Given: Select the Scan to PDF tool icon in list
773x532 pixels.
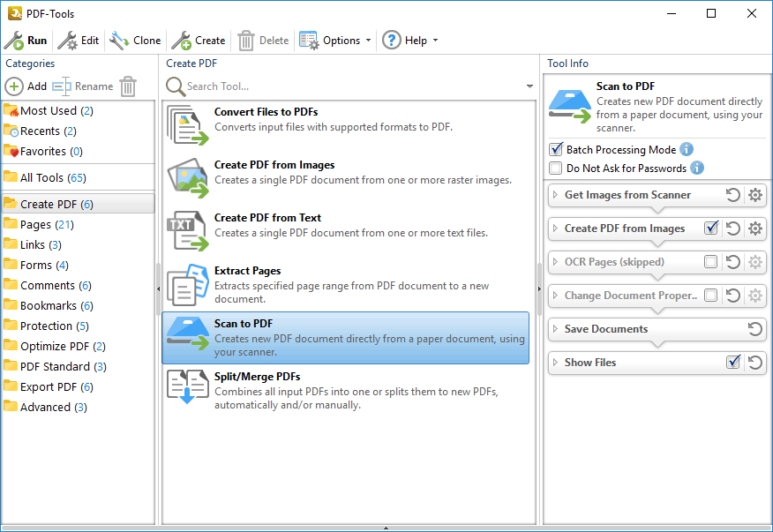Looking at the screenshot, I should tap(187, 334).
